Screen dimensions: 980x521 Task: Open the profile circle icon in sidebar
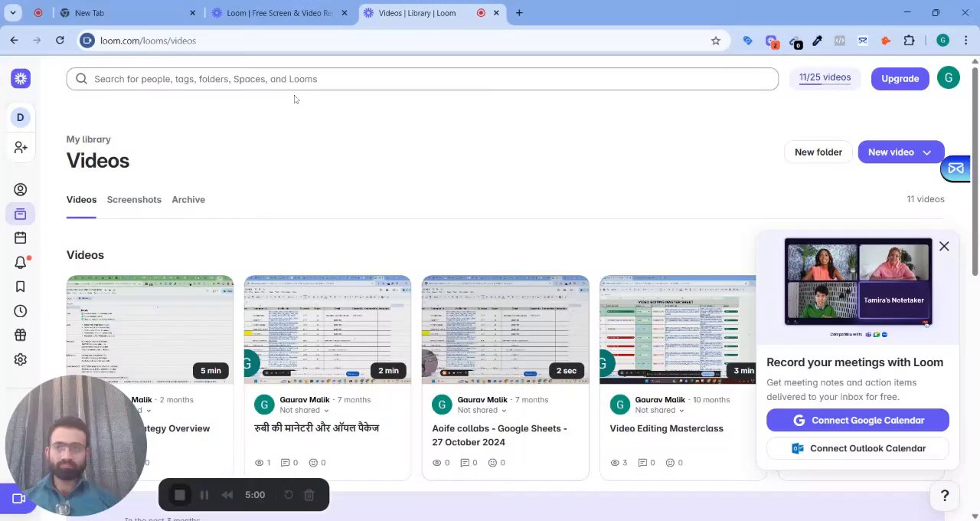click(21, 189)
